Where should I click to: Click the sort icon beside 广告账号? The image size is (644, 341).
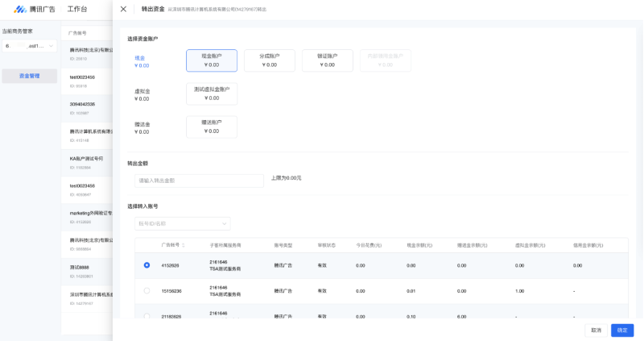184,245
